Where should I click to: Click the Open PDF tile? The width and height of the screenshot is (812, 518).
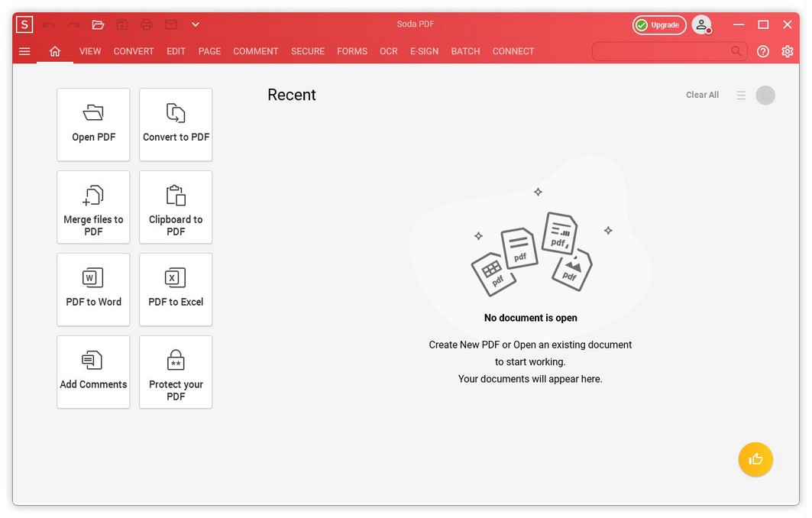(x=93, y=125)
